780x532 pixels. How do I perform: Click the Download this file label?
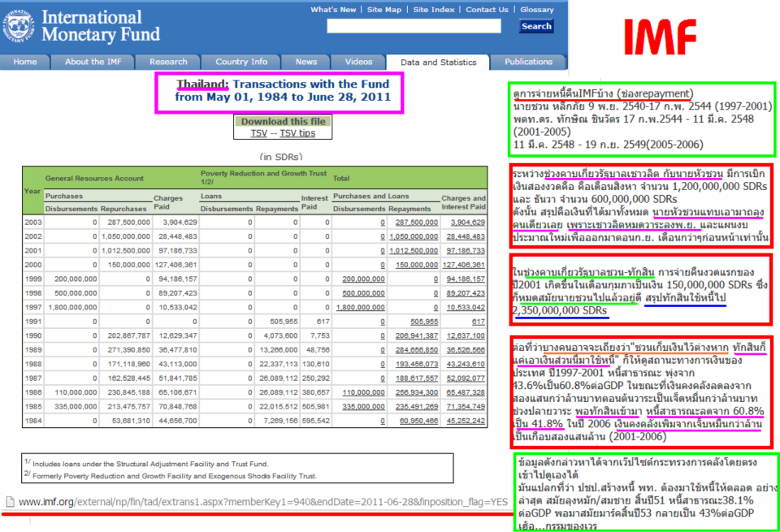[x=283, y=122]
